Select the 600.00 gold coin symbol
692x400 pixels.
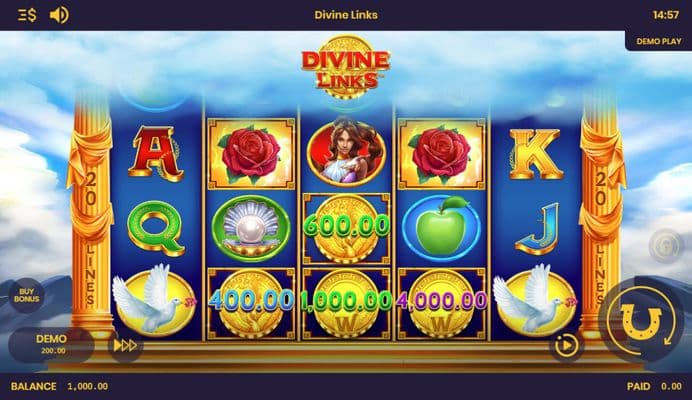tap(346, 228)
